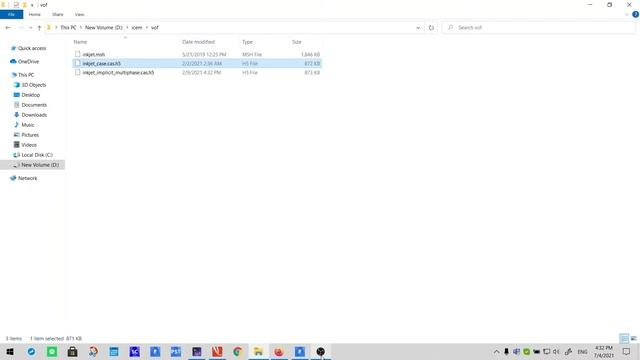Click the Search vof input field
Viewport: 640px width, 360px height.
click(x=539, y=27)
